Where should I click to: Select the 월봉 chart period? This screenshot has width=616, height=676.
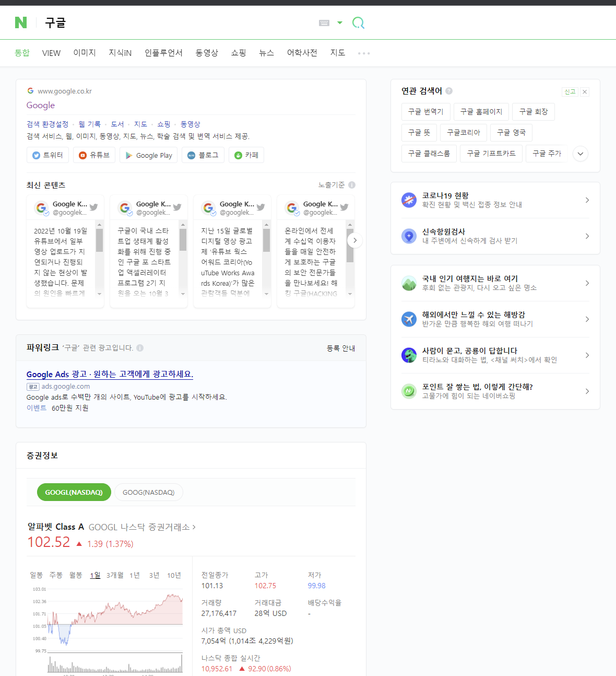[x=76, y=575]
